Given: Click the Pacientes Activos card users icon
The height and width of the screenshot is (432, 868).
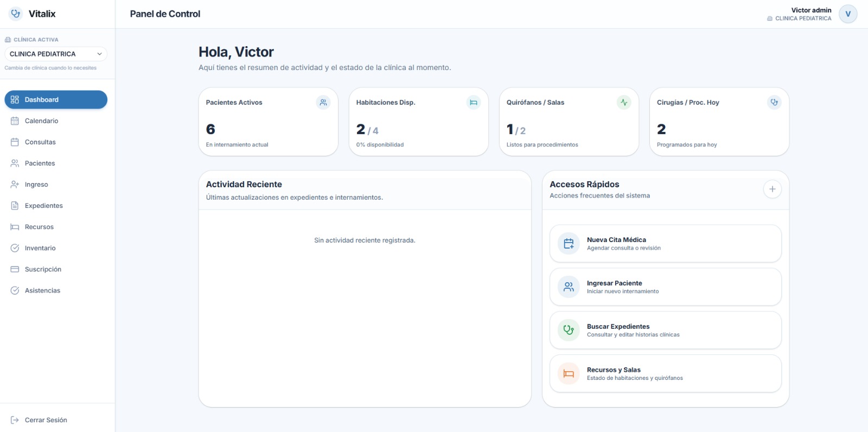Looking at the screenshot, I should [x=323, y=102].
